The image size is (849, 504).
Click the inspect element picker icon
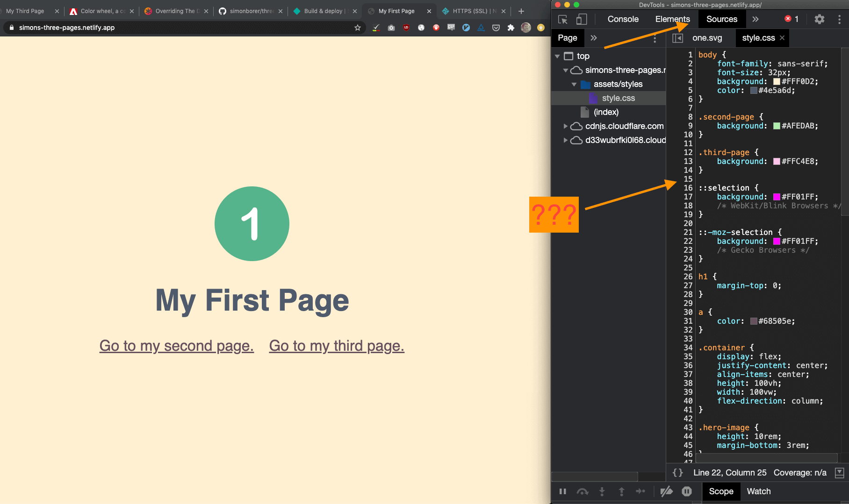point(563,19)
